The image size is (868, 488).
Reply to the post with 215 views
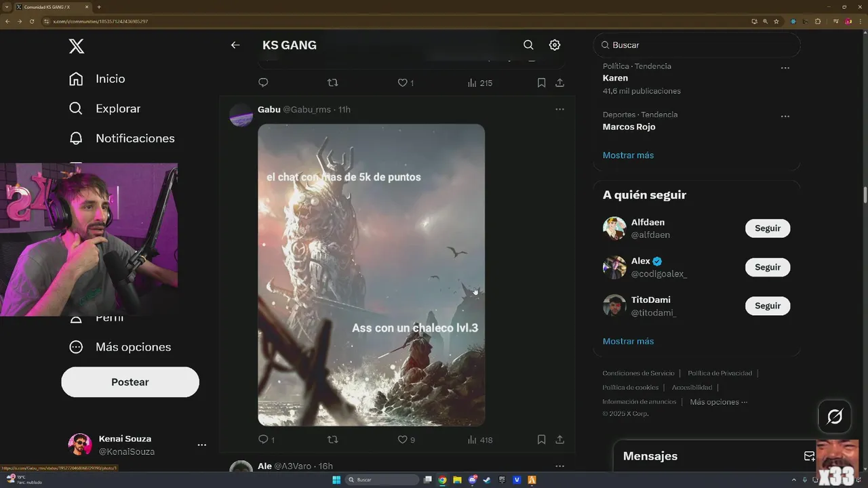point(263,83)
